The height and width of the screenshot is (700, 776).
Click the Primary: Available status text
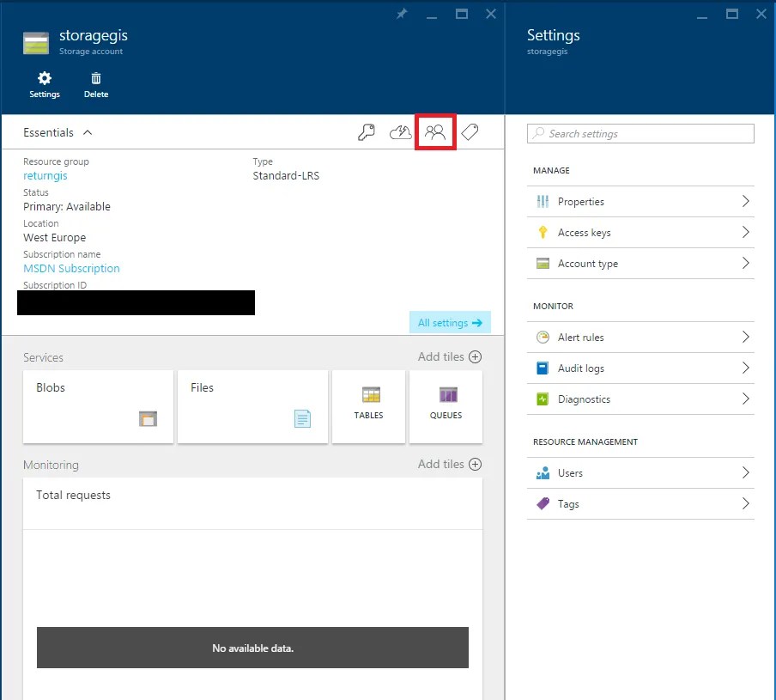(67, 206)
